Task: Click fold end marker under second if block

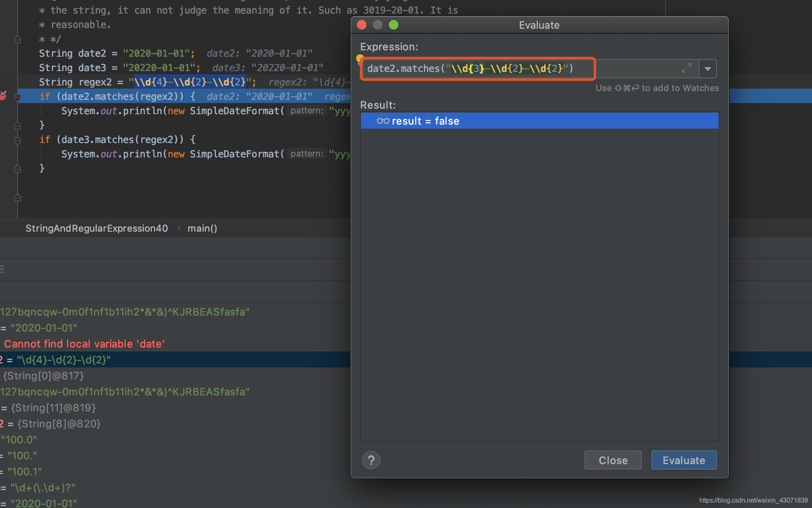Action: pos(18,169)
